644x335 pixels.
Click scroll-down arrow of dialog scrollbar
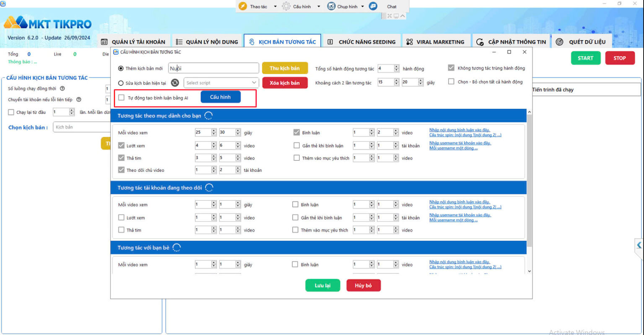[x=529, y=271]
